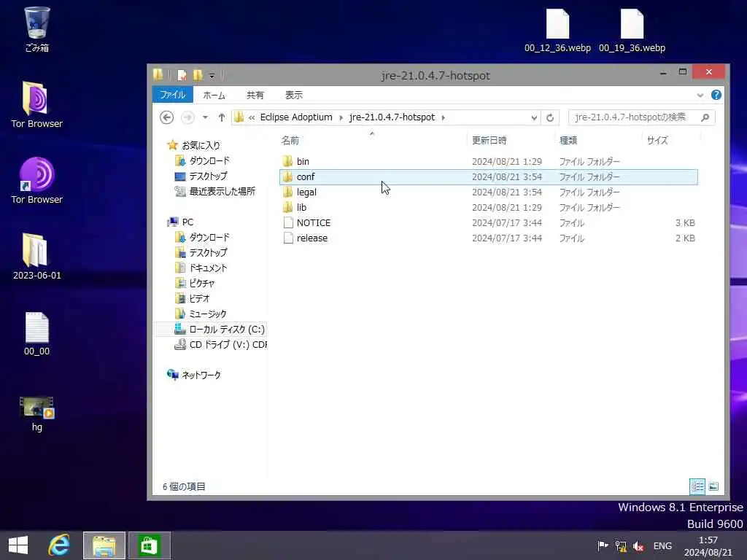
Task: Open Windows Store from taskbar
Action: 149,545
